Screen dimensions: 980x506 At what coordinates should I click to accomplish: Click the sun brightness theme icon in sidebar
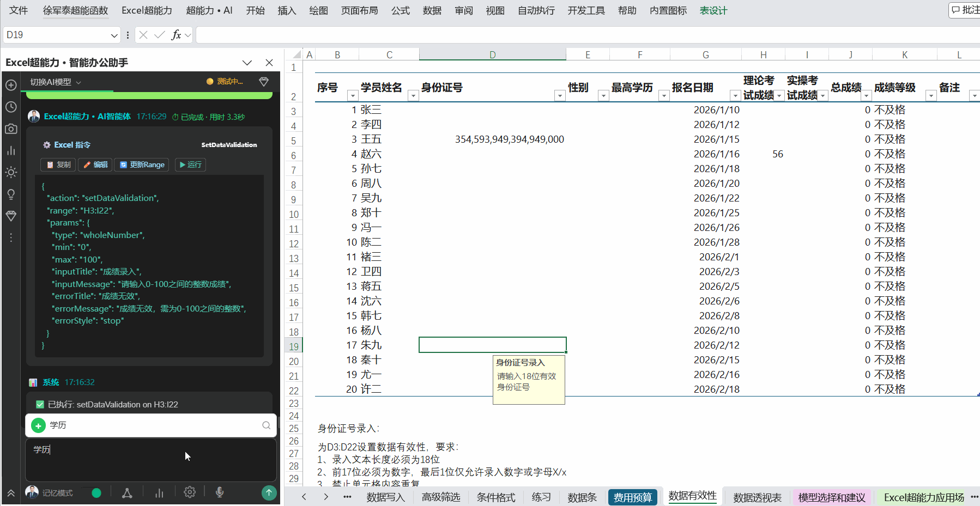click(x=11, y=172)
